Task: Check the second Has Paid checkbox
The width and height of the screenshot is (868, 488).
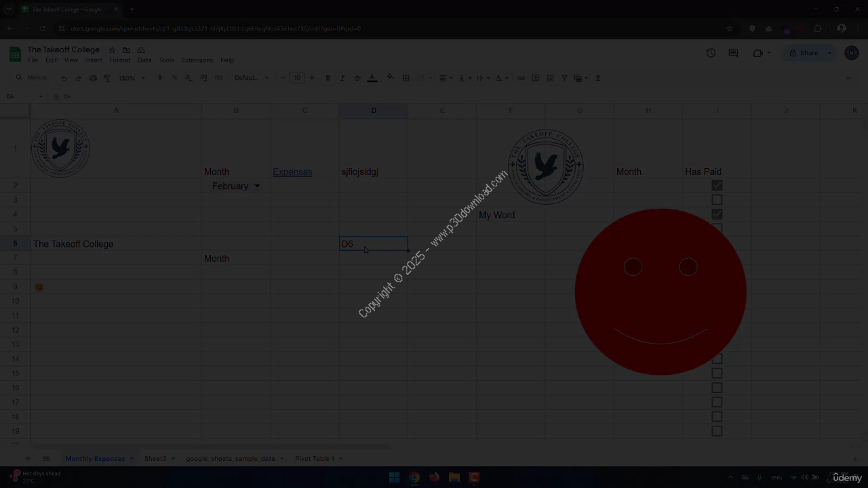Action: (x=717, y=200)
